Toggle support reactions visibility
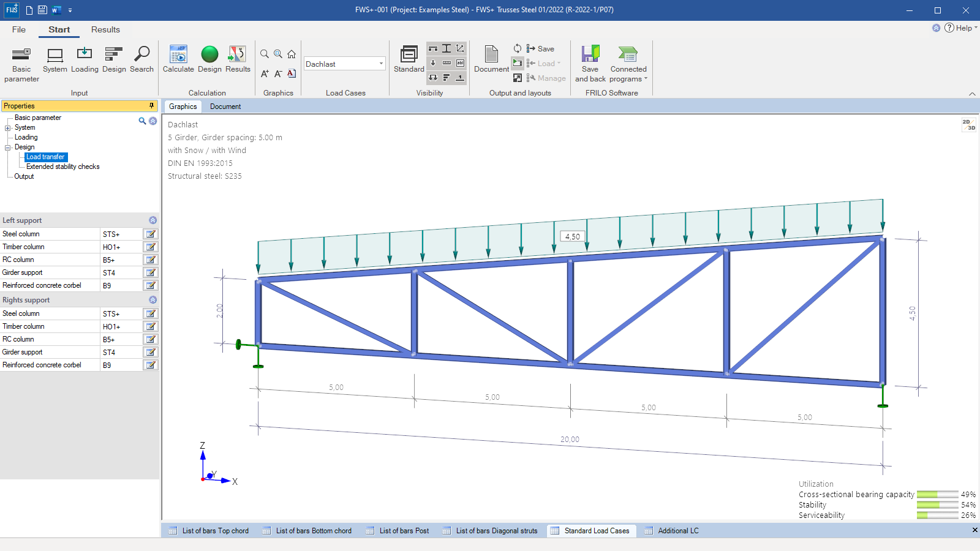The image size is (980, 551). [x=433, y=77]
